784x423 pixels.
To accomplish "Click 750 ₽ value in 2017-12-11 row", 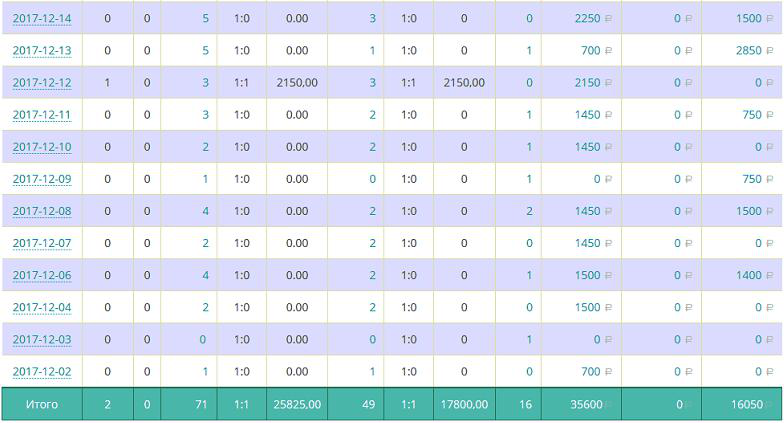I will tap(752, 115).
